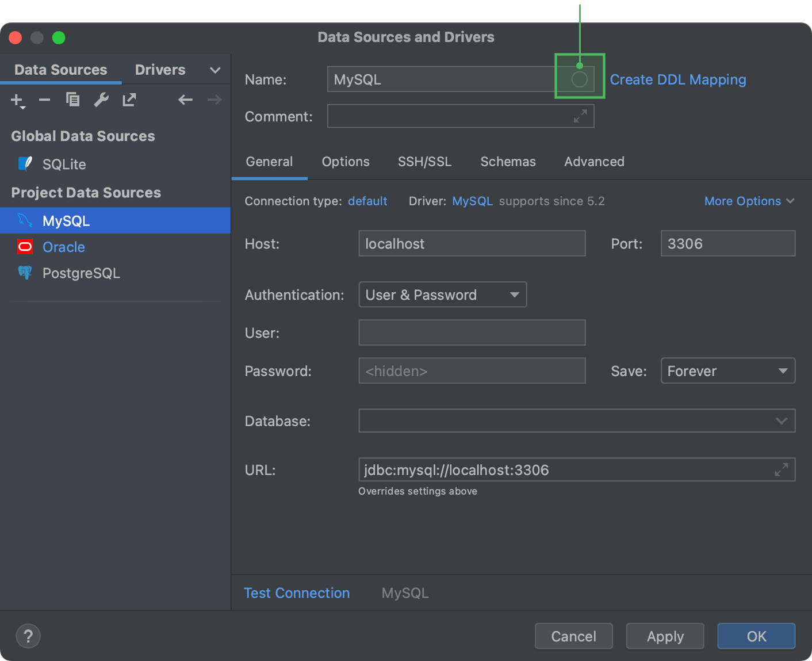Add a new data source

click(x=15, y=100)
